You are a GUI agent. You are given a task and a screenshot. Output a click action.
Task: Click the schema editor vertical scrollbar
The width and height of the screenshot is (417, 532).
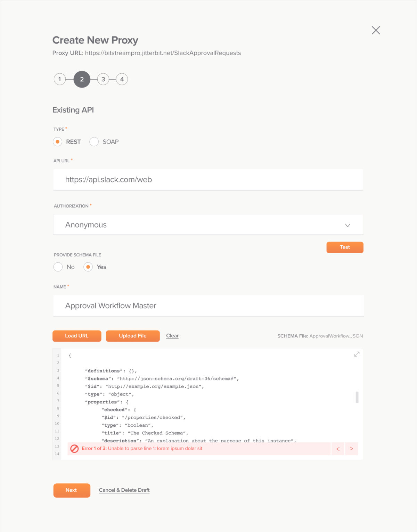point(357,397)
